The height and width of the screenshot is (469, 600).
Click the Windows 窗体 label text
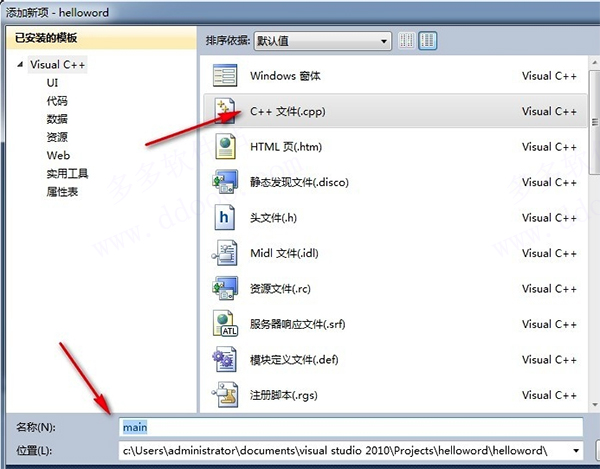tap(285, 76)
